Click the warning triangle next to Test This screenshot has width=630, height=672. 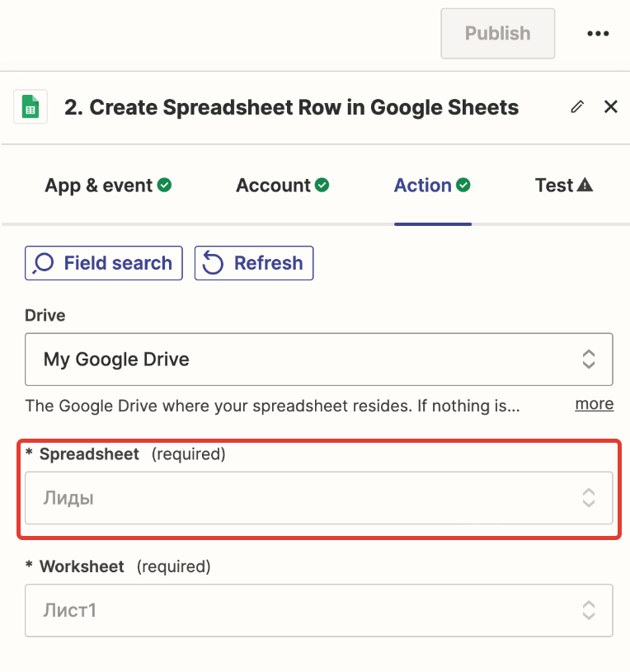[585, 186]
